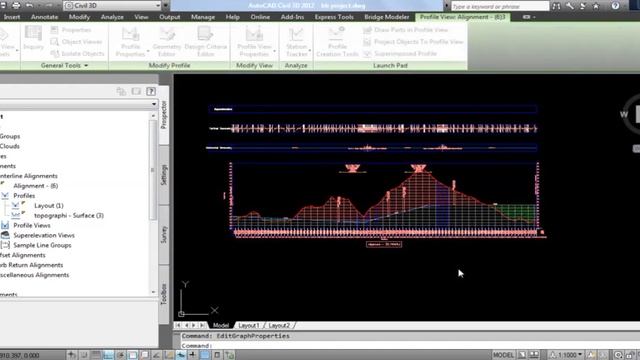
Task: Open the Design Criteria Editor
Action: [205, 41]
